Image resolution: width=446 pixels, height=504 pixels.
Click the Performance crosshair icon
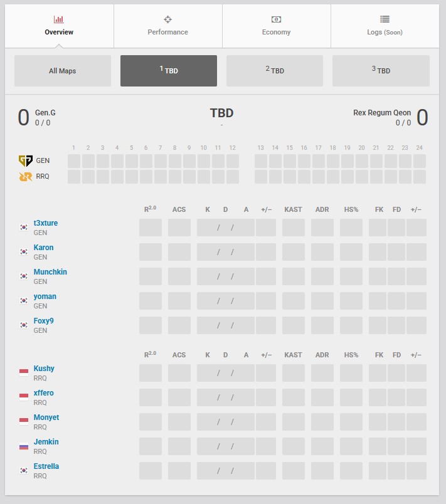(167, 19)
